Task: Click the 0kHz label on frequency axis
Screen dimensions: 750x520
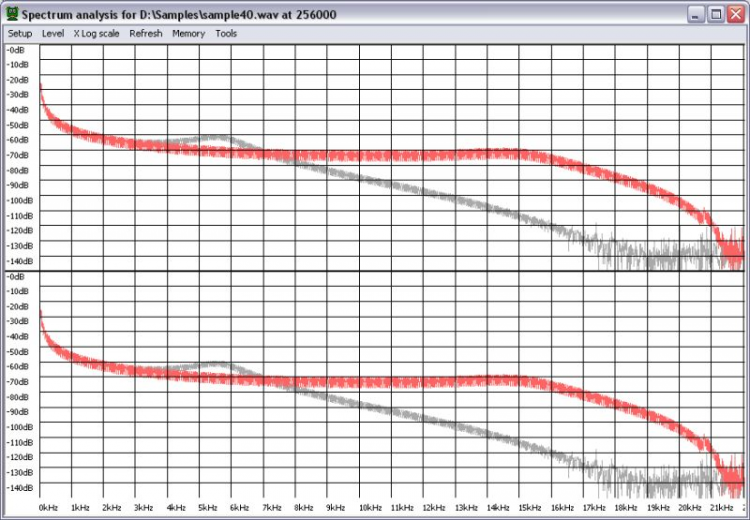Action: tap(48, 508)
